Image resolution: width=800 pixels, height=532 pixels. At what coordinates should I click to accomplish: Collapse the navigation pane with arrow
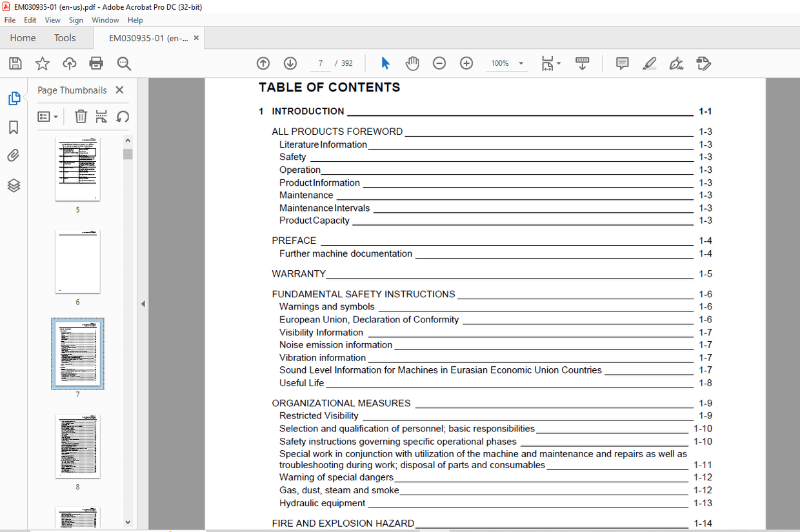[143, 304]
